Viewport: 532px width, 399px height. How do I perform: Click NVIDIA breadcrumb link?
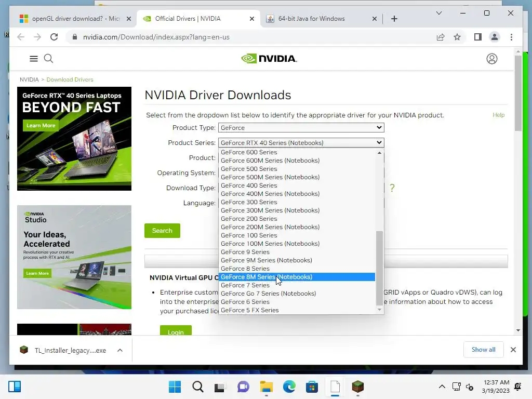click(x=29, y=79)
